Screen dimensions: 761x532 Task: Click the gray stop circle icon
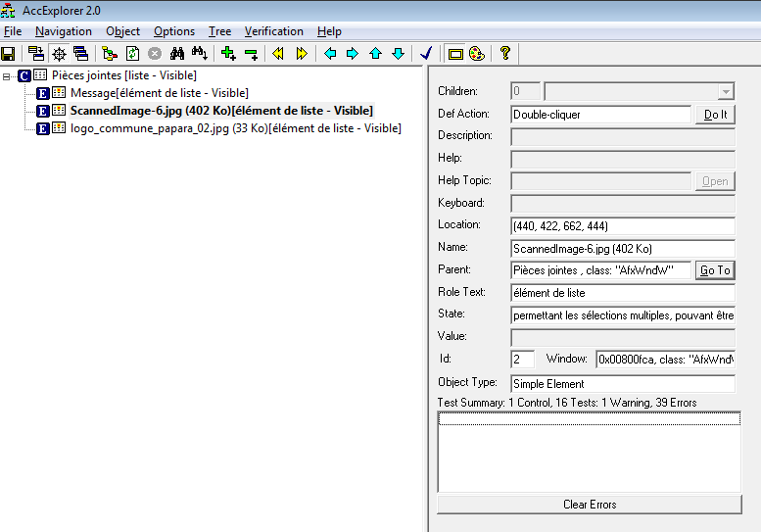pyautogui.click(x=155, y=53)
